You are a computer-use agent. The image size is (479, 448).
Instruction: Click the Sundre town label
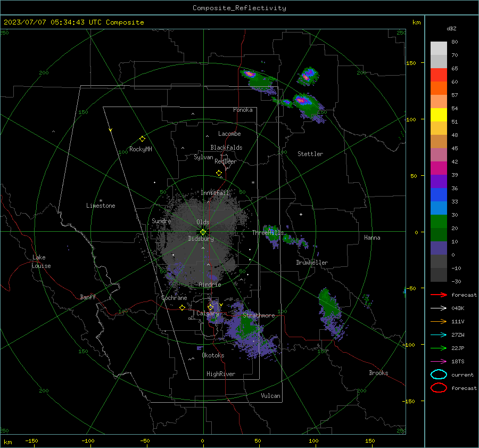click(161, 221)
